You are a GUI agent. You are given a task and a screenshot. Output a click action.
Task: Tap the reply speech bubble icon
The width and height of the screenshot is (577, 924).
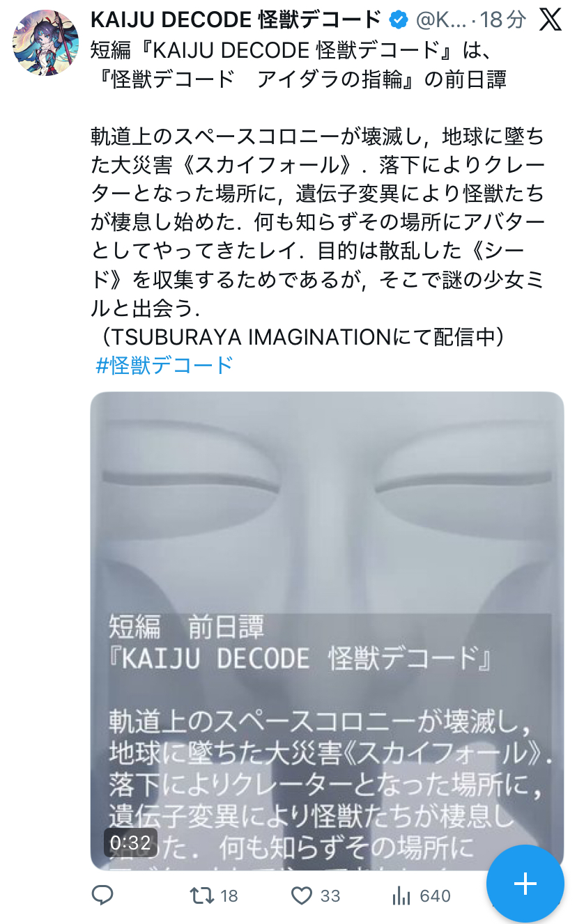(103, 895)
